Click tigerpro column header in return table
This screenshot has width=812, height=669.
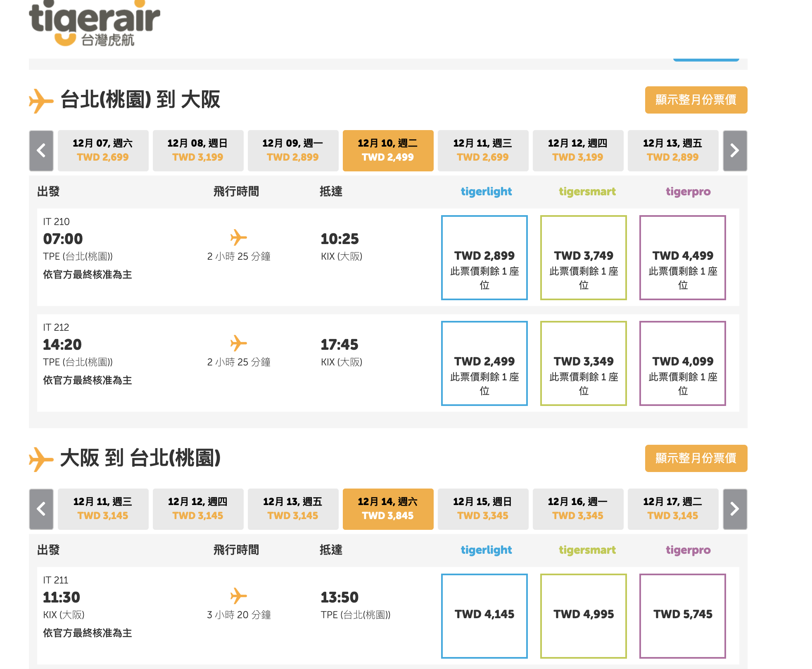coord(688,550)
